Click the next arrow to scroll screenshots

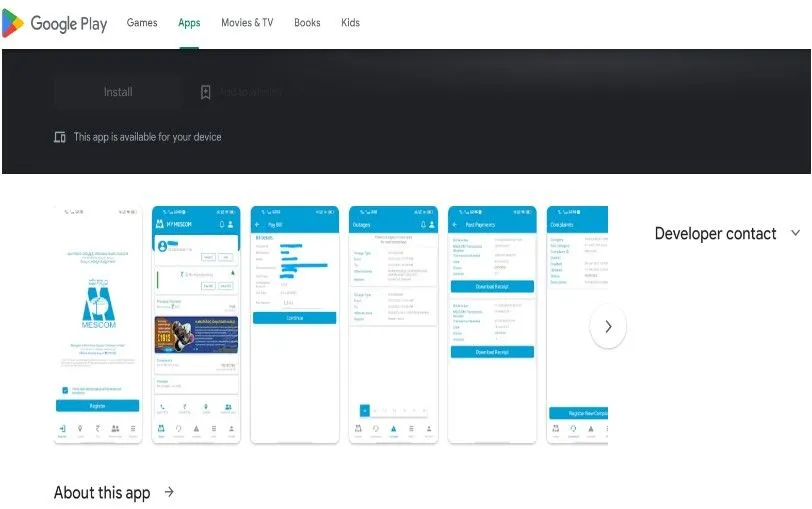click(608, 326)
